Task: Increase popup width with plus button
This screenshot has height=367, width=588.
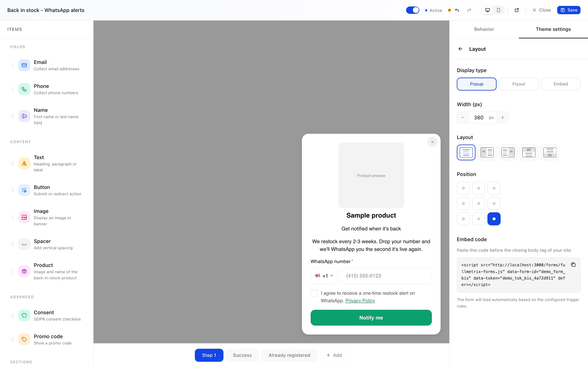Action: click(x=503, y=118)
